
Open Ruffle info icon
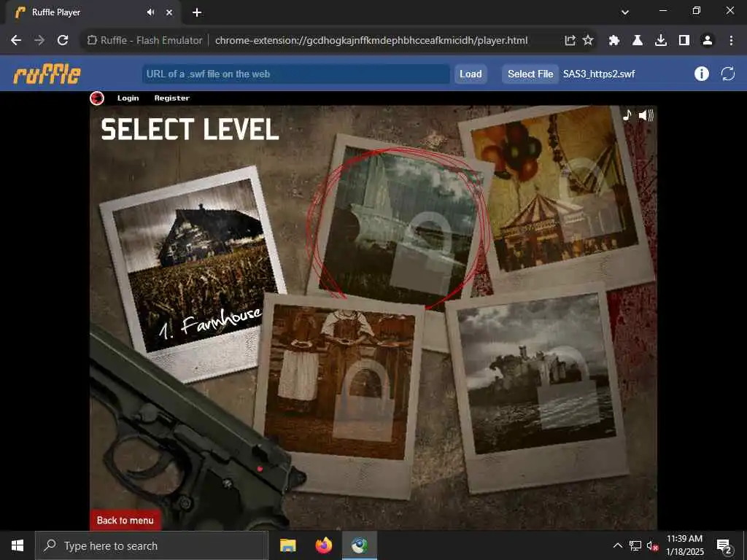(701, 74)
